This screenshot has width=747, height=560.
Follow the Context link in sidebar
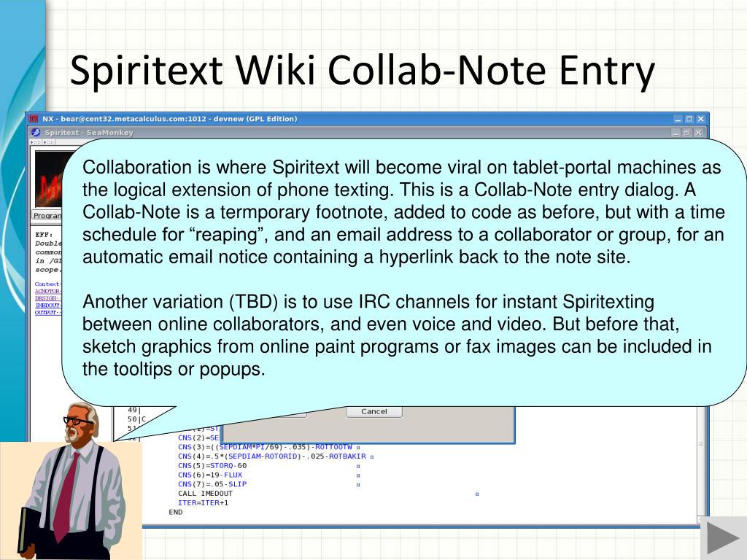[x=47, y=284]
